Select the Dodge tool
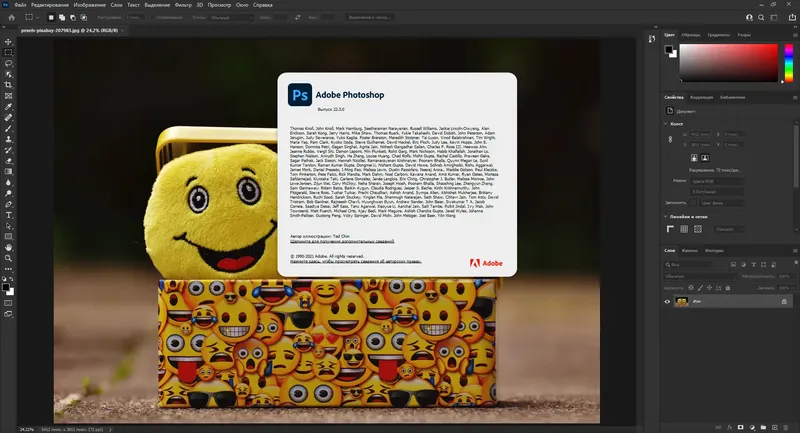Screen dimensions: 800x433 [8, 193]
